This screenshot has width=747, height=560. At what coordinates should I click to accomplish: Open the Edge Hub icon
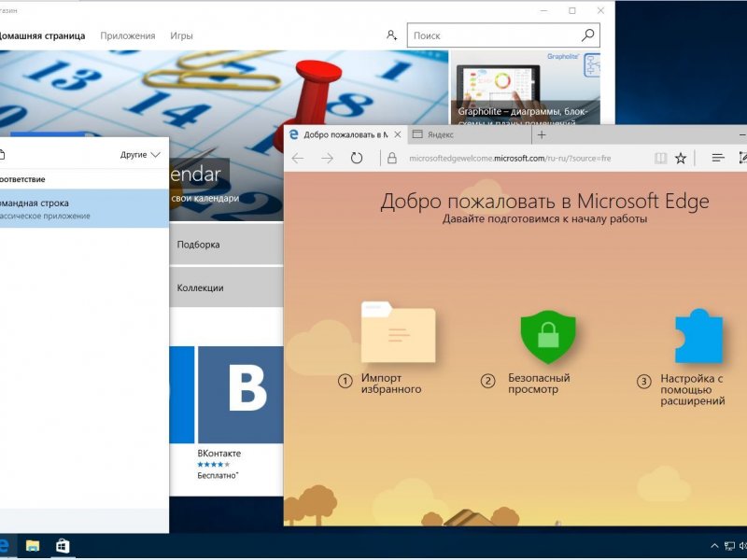718,158
